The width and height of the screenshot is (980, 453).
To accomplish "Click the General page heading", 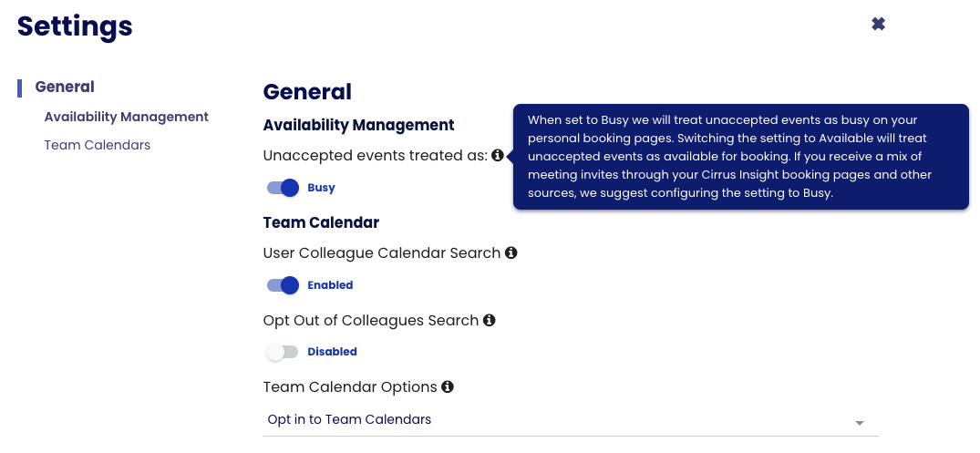I will (x=307, y=92).
